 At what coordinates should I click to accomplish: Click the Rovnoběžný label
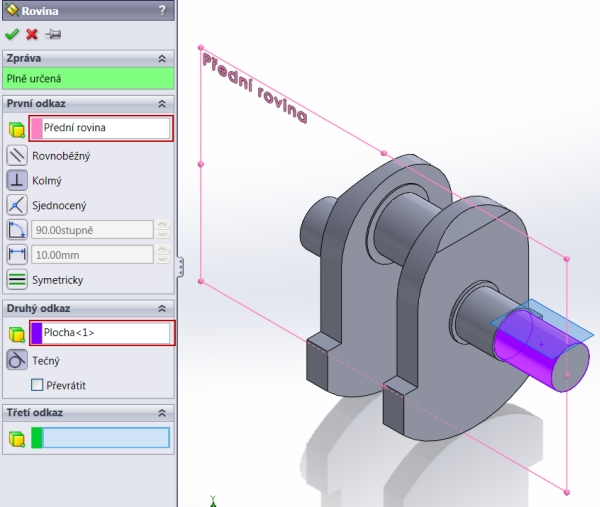click(61, 156)
